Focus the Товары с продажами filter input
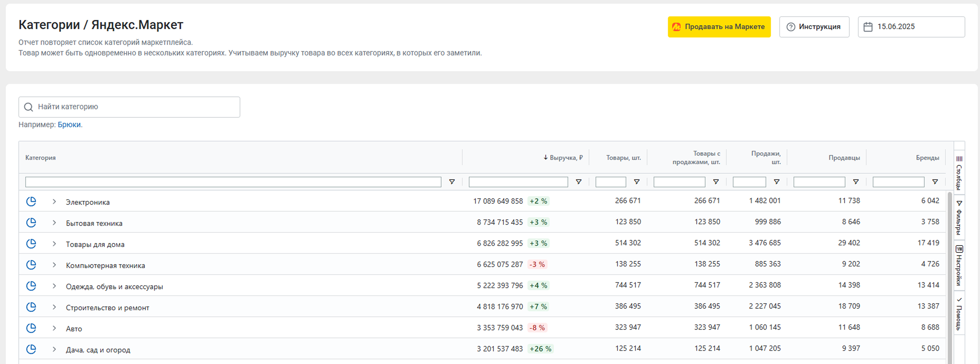The height and width of the screenshot is (364, 980). coord(679,182)
